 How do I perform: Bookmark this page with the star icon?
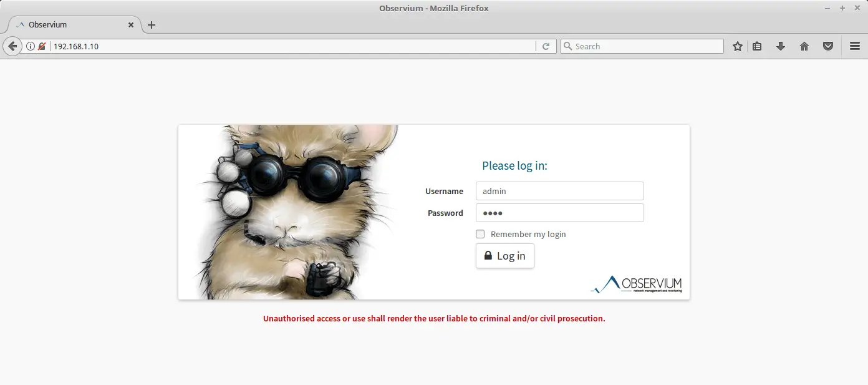click(x=738, y=46)
